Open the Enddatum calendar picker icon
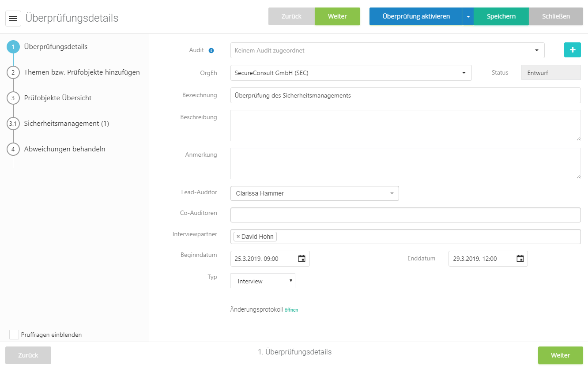The width and height of the screenshot is (588, 369). [x=520, y=259]
